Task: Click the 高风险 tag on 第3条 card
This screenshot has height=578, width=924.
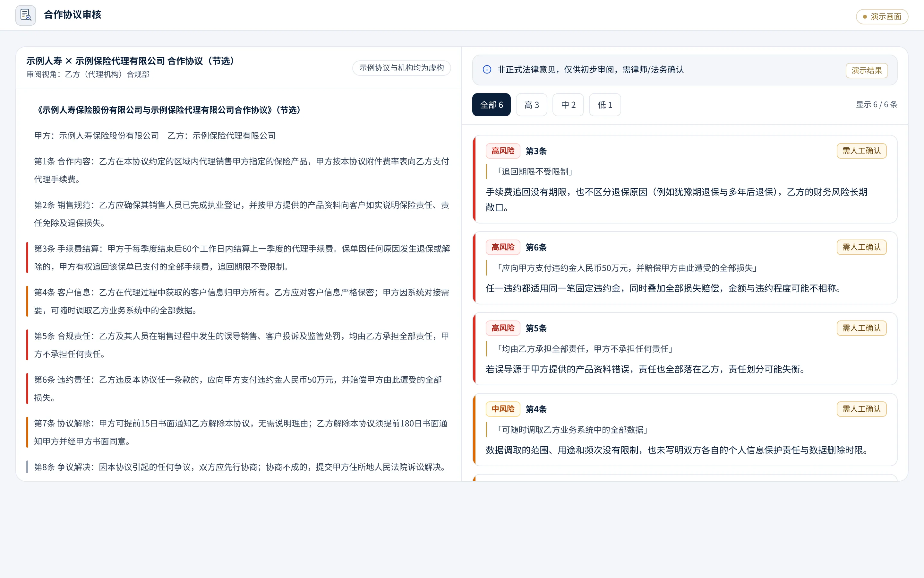Action: pos(503,151)
